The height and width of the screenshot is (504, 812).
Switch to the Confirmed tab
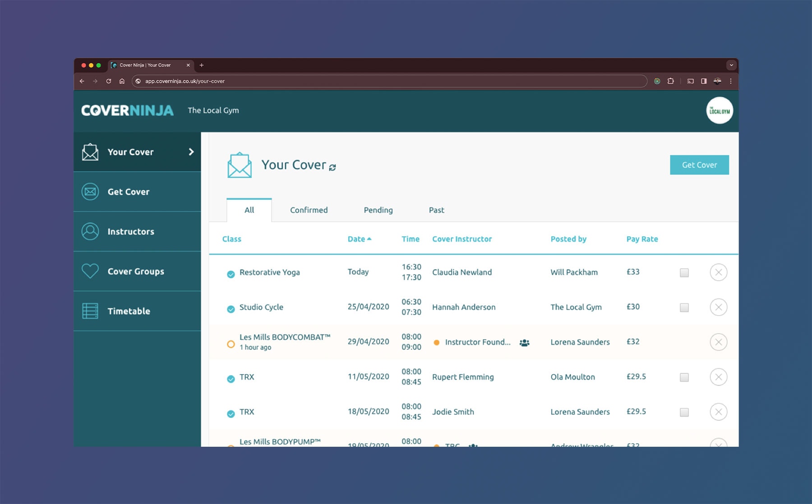click(309, 210)
